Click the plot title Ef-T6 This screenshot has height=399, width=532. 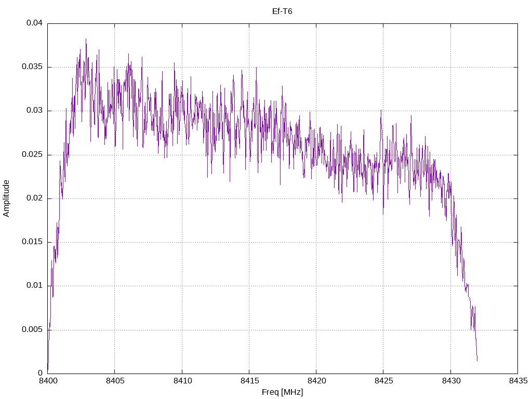point(282,11)
